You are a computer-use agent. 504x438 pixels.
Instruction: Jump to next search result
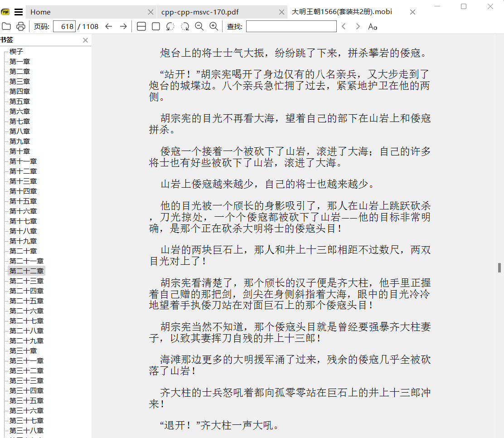click(x=358, y=26)
